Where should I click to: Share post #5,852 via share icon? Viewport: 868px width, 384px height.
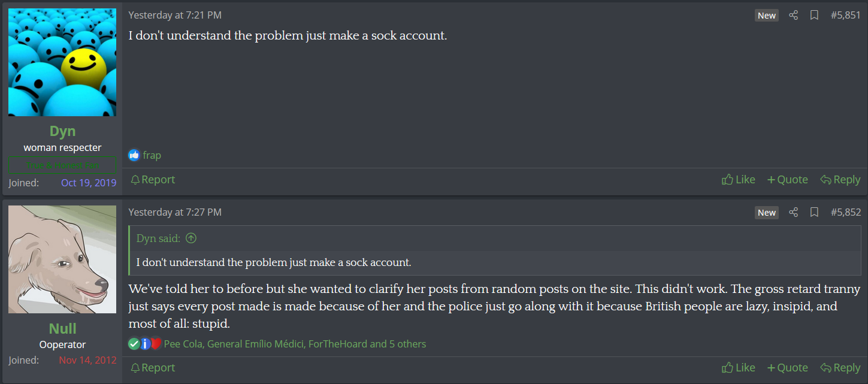(x=794, y=213)
